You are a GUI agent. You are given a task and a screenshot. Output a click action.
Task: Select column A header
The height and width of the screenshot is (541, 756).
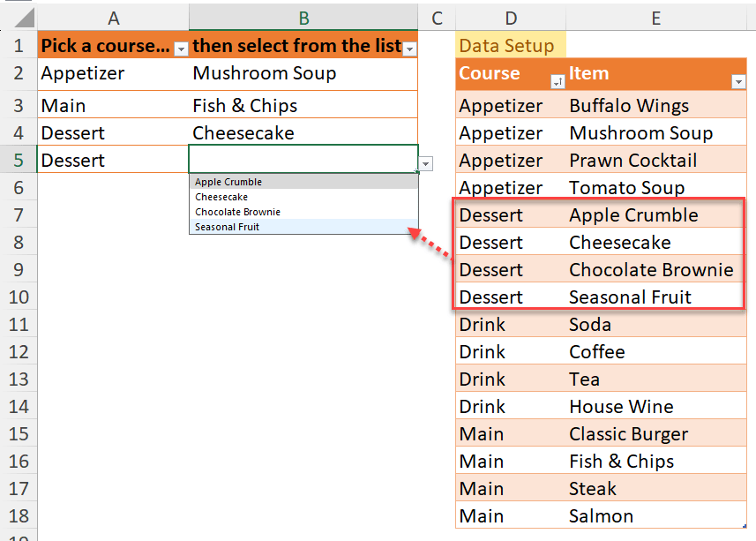click(113, 18)
